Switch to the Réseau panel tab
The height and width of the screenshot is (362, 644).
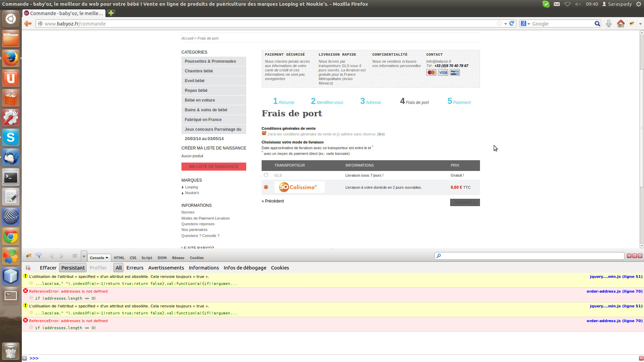coord(178,258)
